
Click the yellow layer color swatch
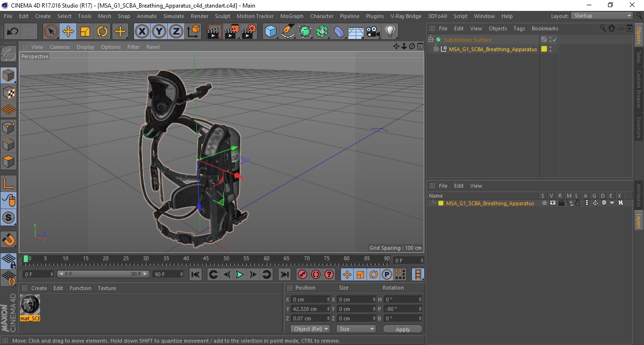(x=441, y=203)
